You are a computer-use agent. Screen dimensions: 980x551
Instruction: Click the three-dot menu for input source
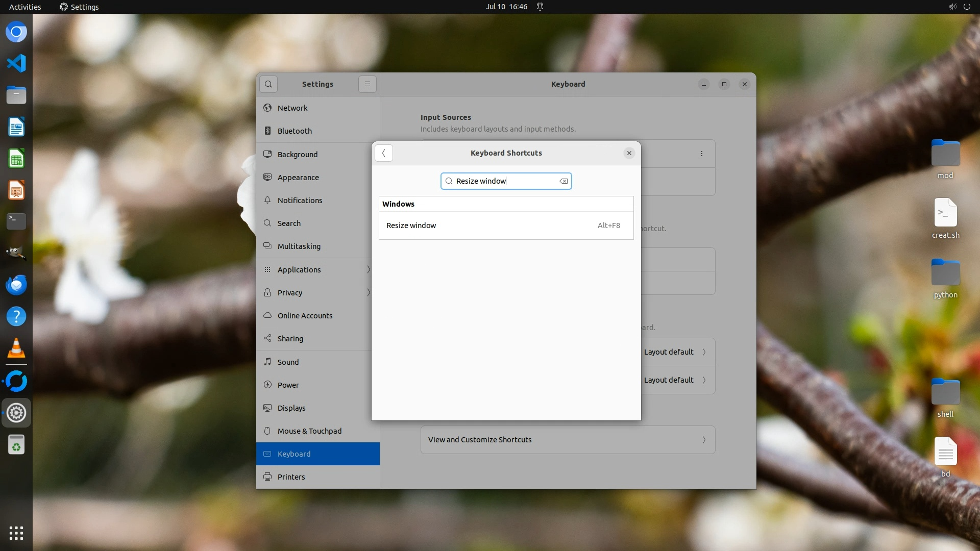point(701,154)
